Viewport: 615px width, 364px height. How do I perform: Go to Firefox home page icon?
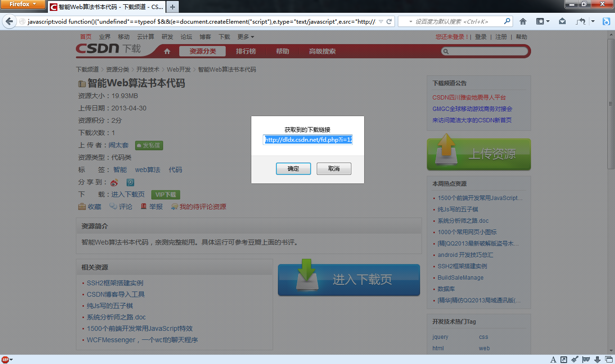tap(523, 21)
